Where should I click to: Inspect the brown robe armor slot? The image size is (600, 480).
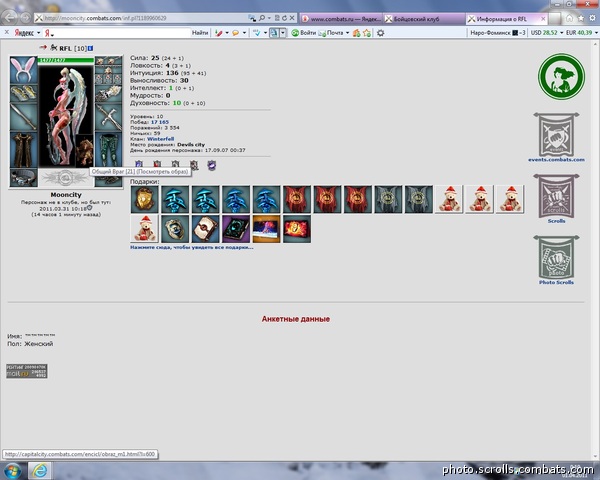pos(23,149)
